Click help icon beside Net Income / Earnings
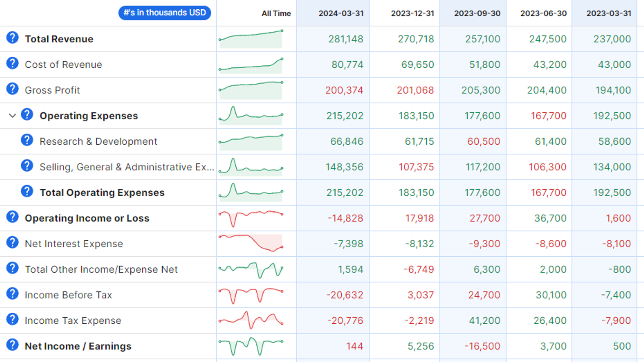The height and width of the screenshot is (362, 644). pyautogui.click(x=12, y=345)
